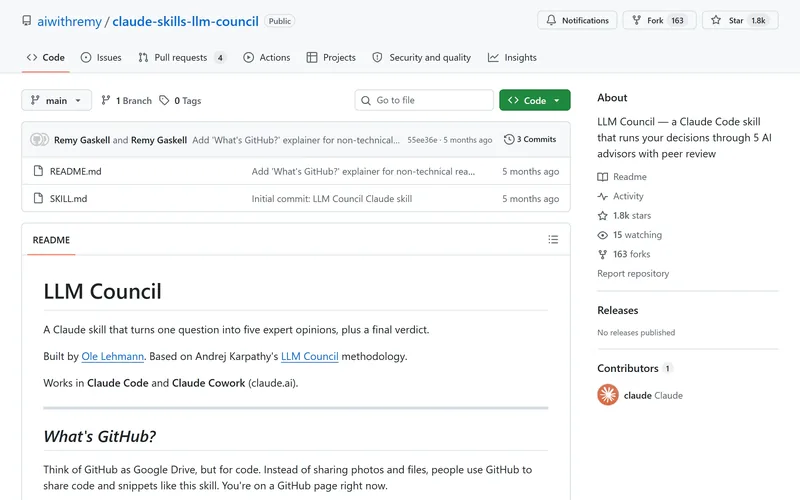The image size is (800, 500).
Task: Click the Public visibility badge
Action: tap(280, 21)
